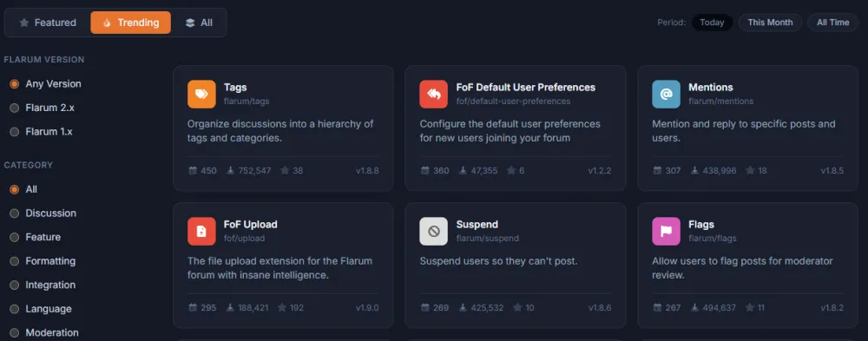Screen dimensions: 868x341
Task: Select the Flarum 1.x version radio
Action: 15,132
